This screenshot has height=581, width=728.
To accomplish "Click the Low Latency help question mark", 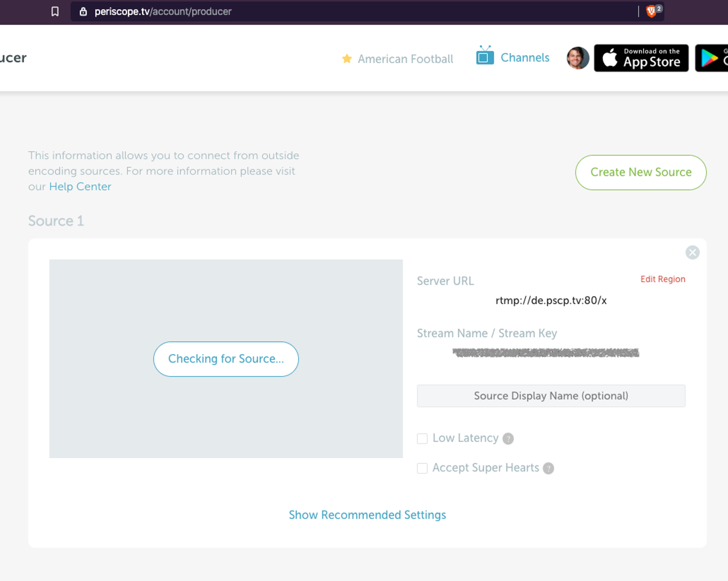I will click(x=508, y=438).
